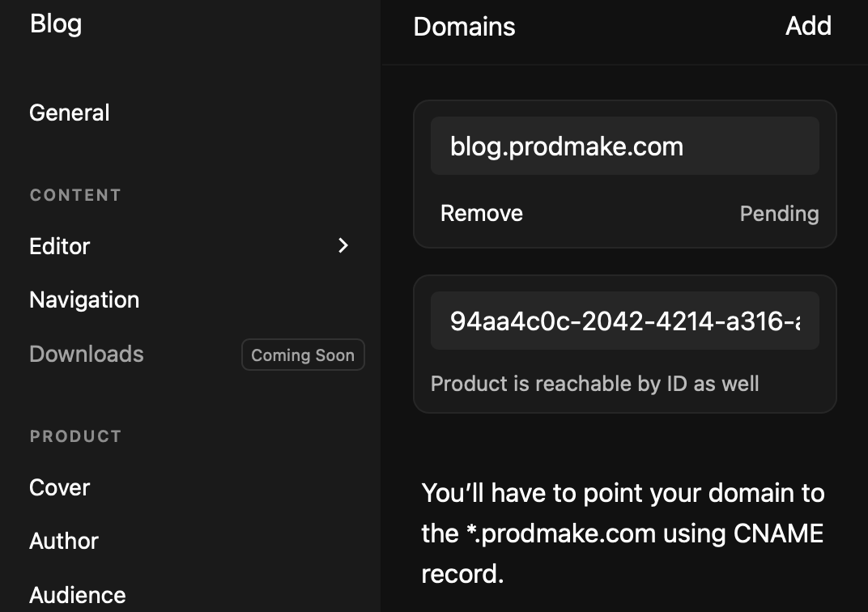Go to the Navigation section
Screen dimensions: 868x612
(84, 300)
